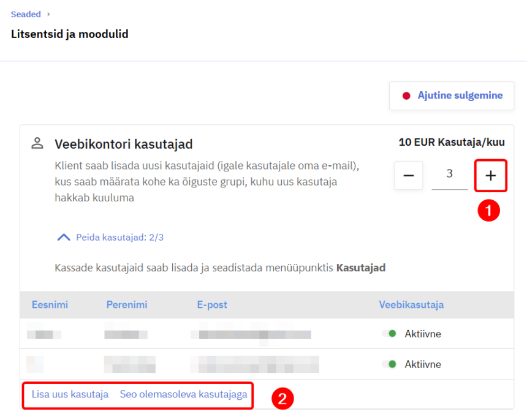Click the E-post column header
527x420 pixels.
[x=212, y=305]
